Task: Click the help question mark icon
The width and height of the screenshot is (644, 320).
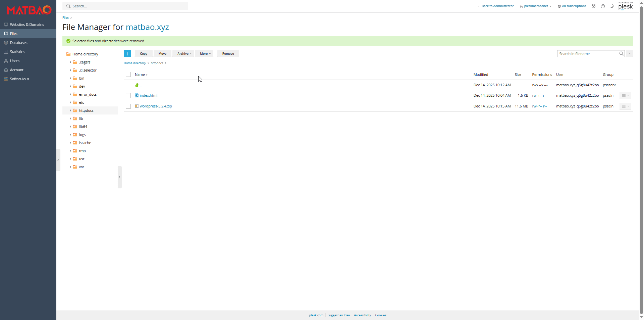Action: 603,6
